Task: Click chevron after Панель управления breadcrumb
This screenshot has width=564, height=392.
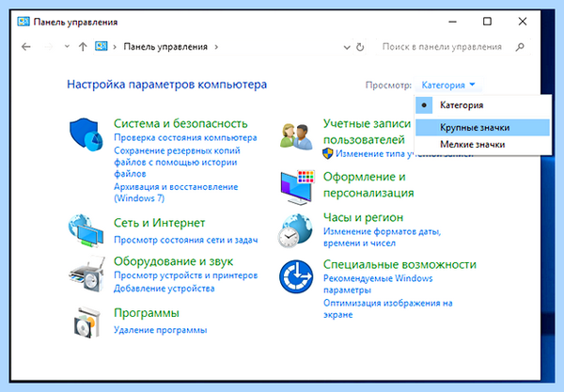Action: coord(216,47)
